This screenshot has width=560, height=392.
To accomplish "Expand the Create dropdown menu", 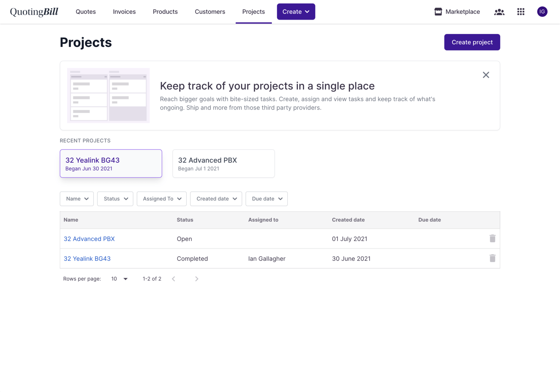I will point(296,12).
